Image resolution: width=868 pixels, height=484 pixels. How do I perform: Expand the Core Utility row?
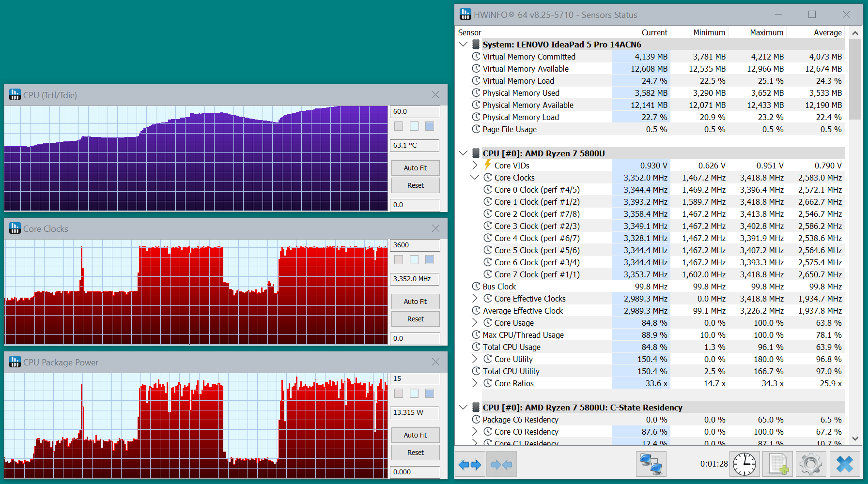(x=475, y=359)
